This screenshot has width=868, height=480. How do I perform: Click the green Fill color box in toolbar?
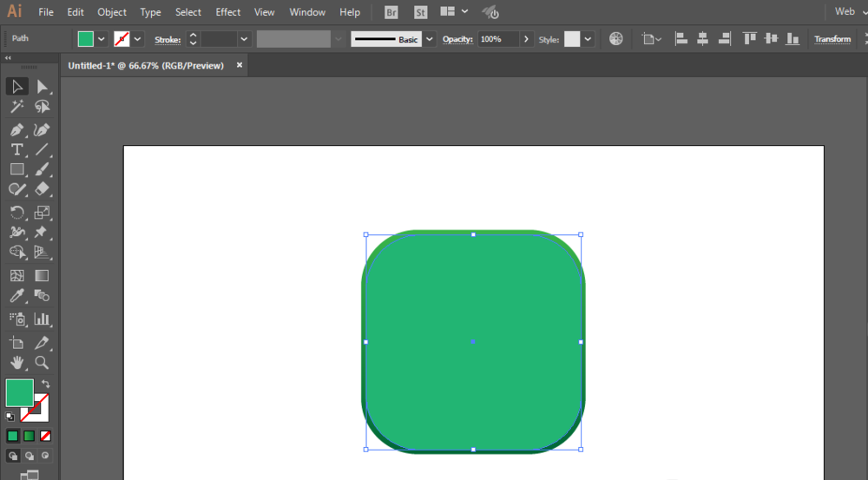coord(19,393)
